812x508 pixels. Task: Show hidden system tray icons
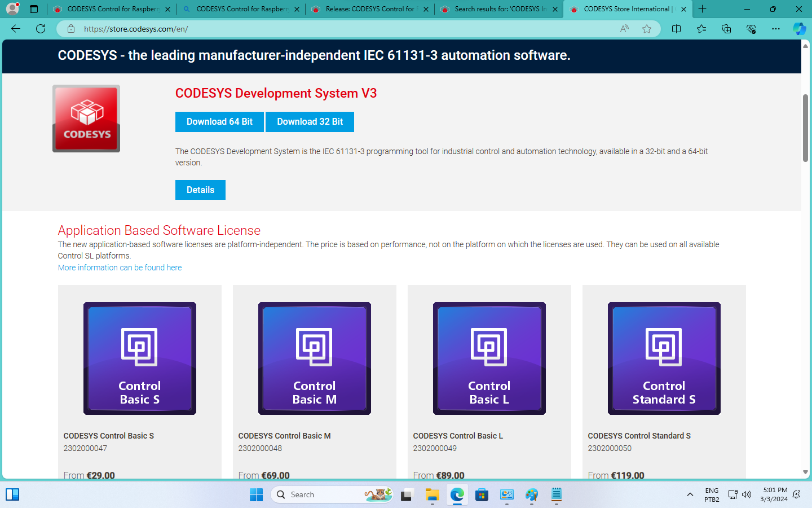(690, 494)
